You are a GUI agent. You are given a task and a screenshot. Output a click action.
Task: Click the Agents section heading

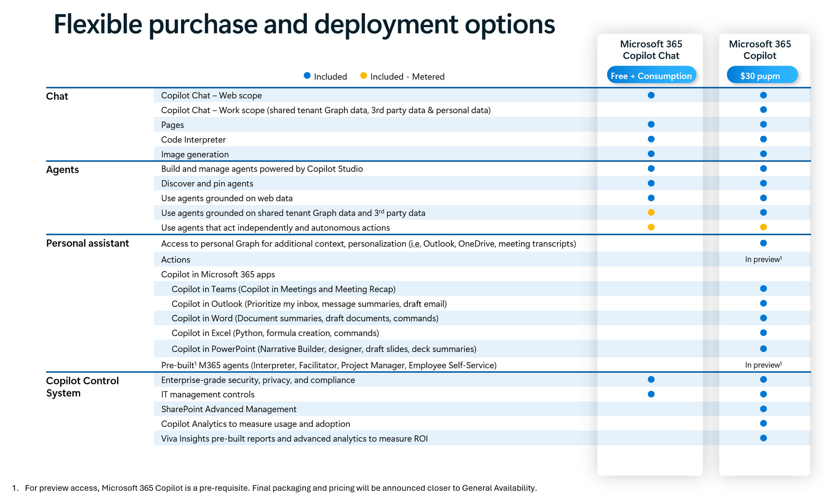click(x=62, y=170)
